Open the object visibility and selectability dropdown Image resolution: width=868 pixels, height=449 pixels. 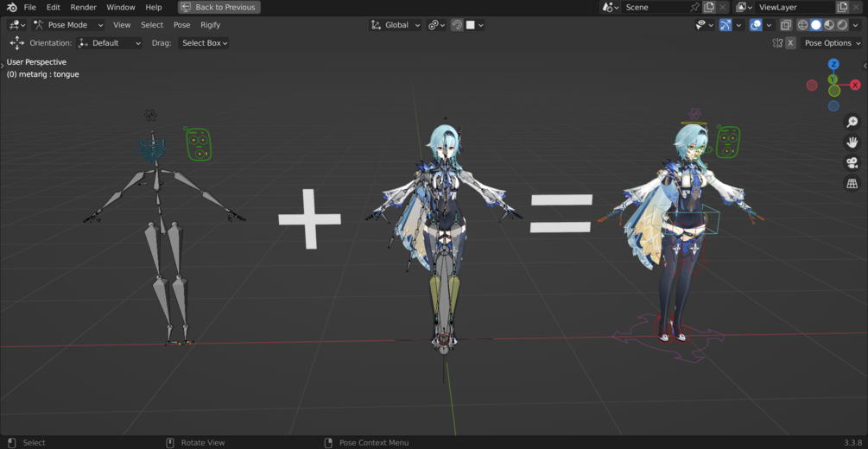(705, 25)
